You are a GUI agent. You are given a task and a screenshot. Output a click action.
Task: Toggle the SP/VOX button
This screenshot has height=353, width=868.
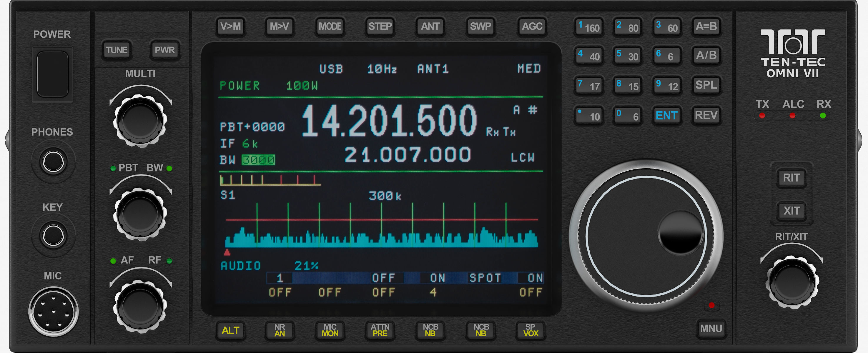click(x=531, y=330)
